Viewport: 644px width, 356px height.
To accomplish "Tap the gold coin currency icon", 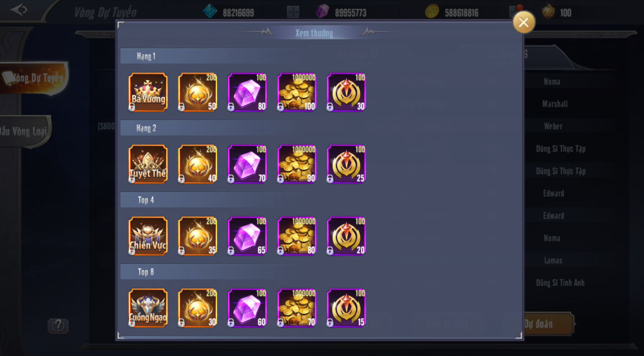I will [432, 12].
